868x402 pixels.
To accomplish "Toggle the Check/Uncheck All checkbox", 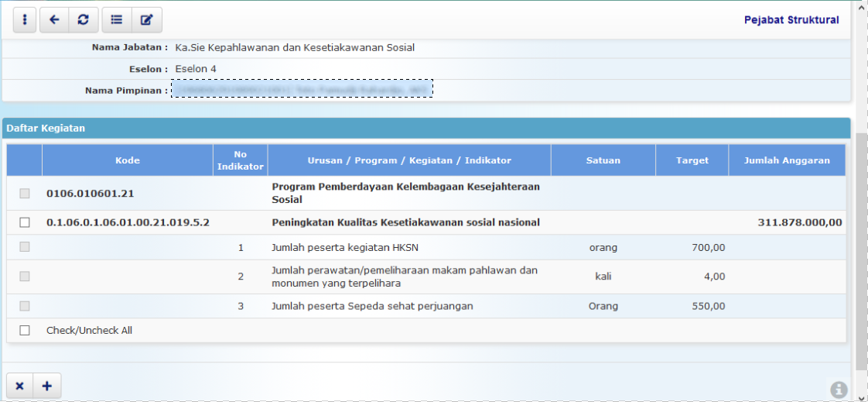I will point(25,330).
